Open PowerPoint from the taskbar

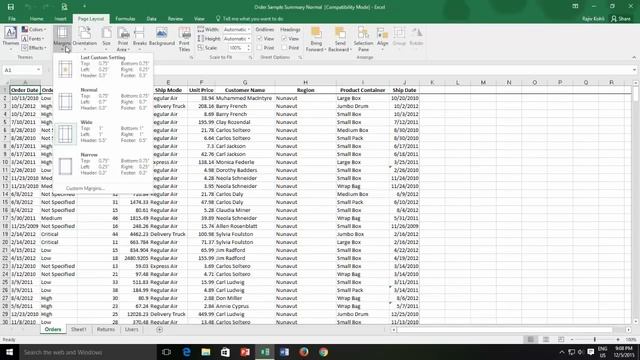(x=245, y=352)
